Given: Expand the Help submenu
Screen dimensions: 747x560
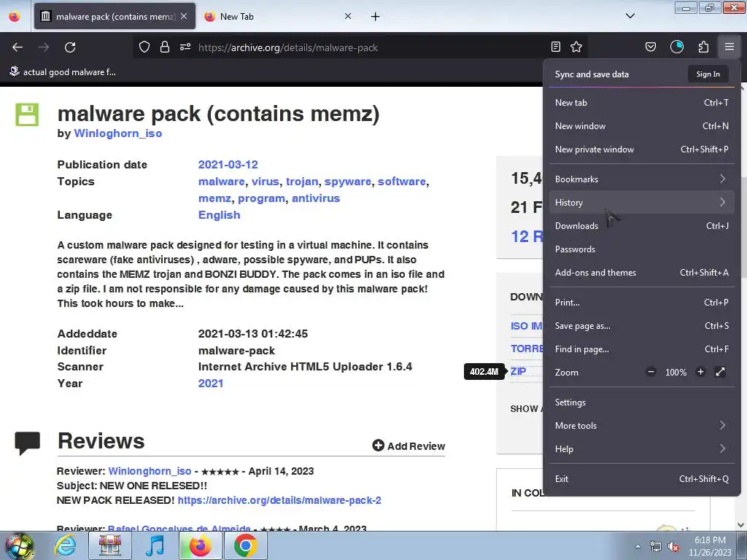Looking at the screenshot, I should click(641, 449).
